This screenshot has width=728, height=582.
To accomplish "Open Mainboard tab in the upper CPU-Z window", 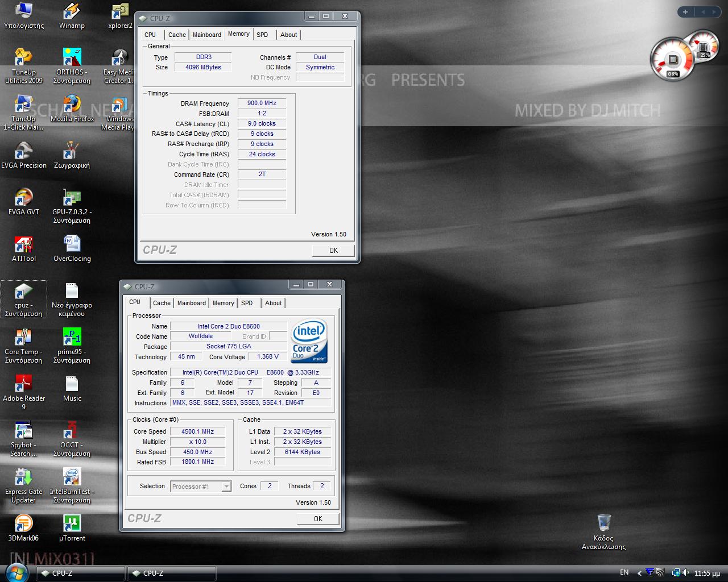I will point(207,35).
